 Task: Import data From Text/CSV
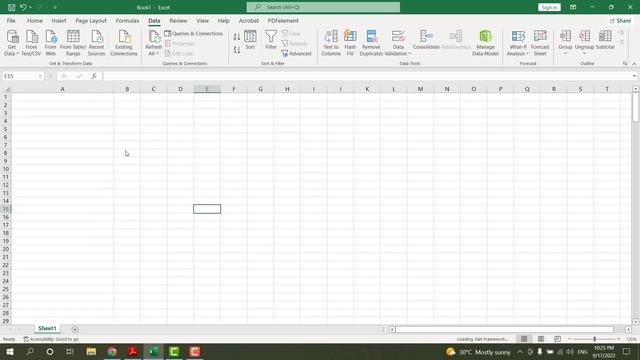(31, 42)
